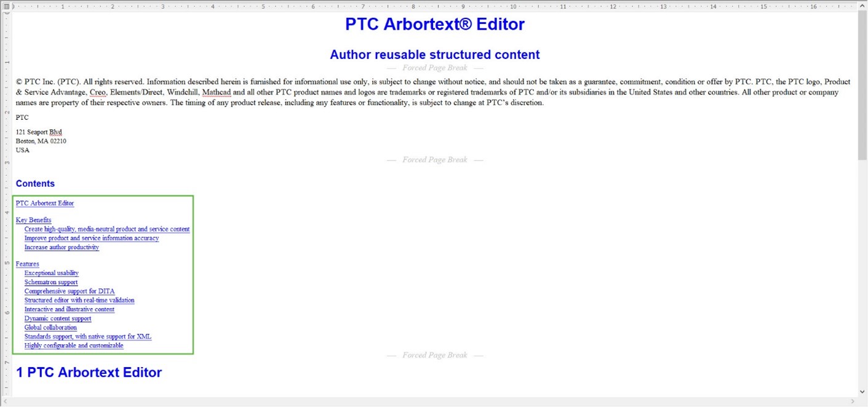Viewport: 868px width, 407px height.
Task: Open Create high-quality, media-neutral content link
Action: [x=107, y=229]
